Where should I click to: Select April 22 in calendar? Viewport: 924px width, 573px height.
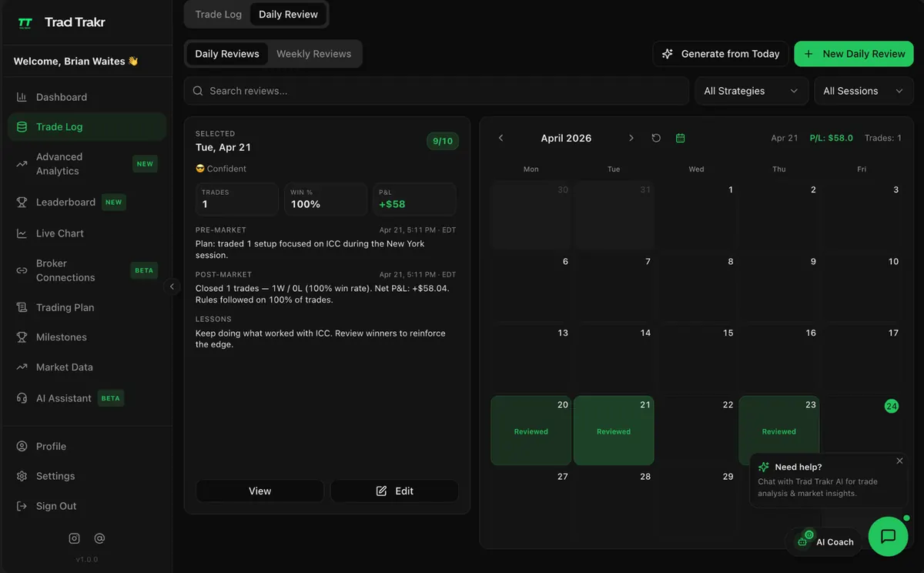tap(696, 431)
